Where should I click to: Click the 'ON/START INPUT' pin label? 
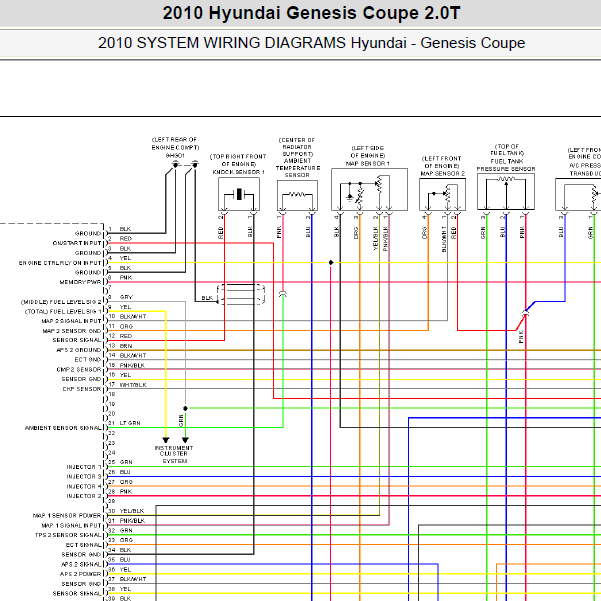77,243
